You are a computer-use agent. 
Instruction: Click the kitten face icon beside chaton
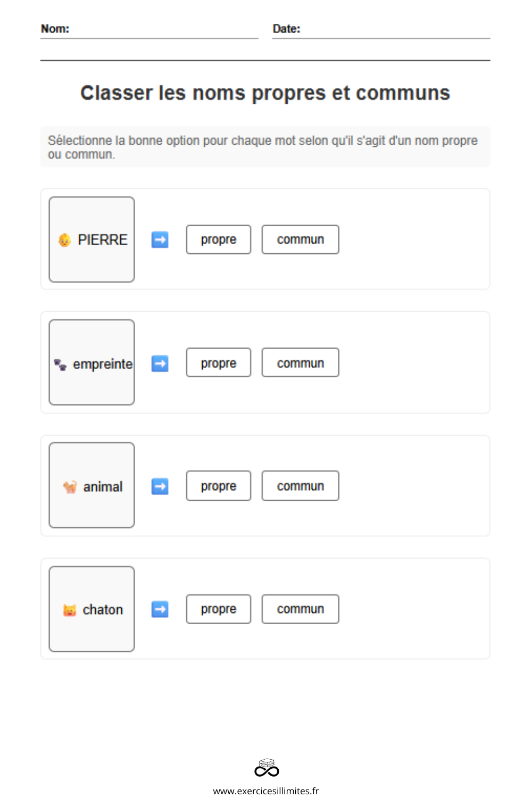coord(70,610)
